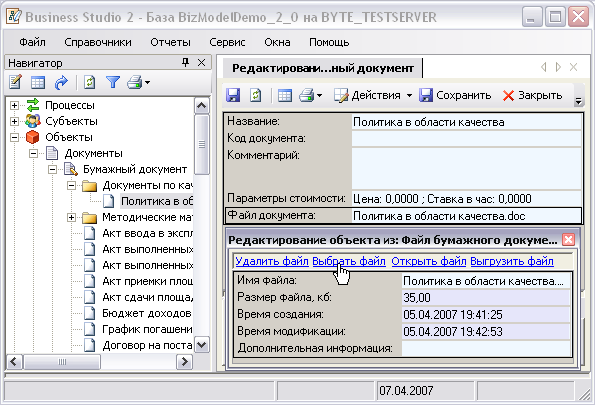Select Договор на поста... item
Image resolution: width=595 pixels, height=405 pixels.
147,345
